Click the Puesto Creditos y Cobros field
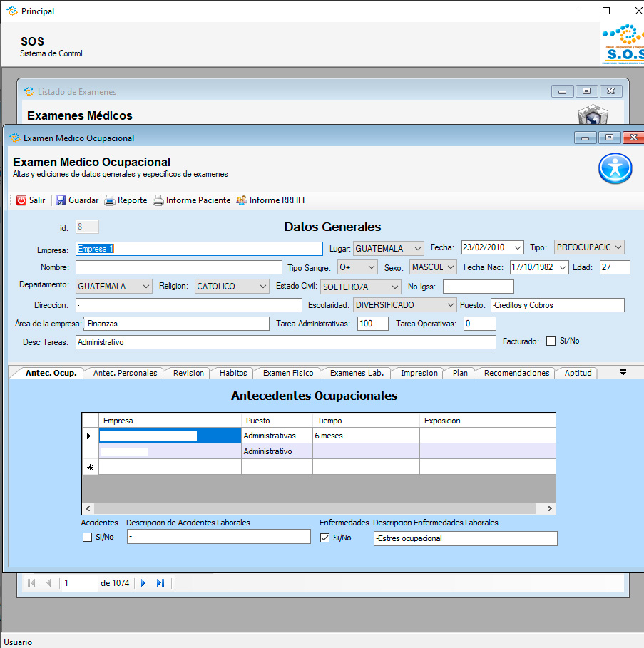This screenshot has width=644, height=648. point(558,305)
